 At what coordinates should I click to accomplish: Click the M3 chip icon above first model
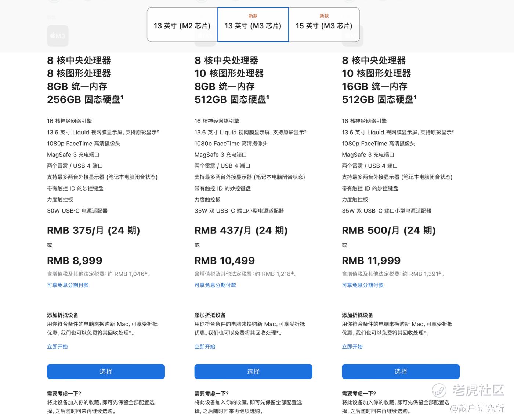pyautogui.click(x=58, y=36)
